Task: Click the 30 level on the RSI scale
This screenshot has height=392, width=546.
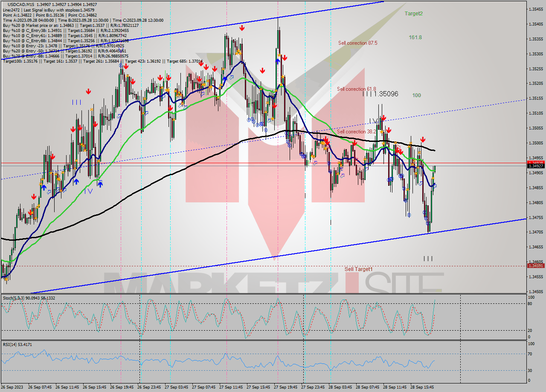Action: coord(530,370)
